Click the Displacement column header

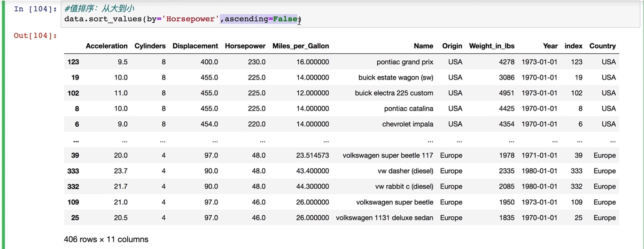(195, 46)
